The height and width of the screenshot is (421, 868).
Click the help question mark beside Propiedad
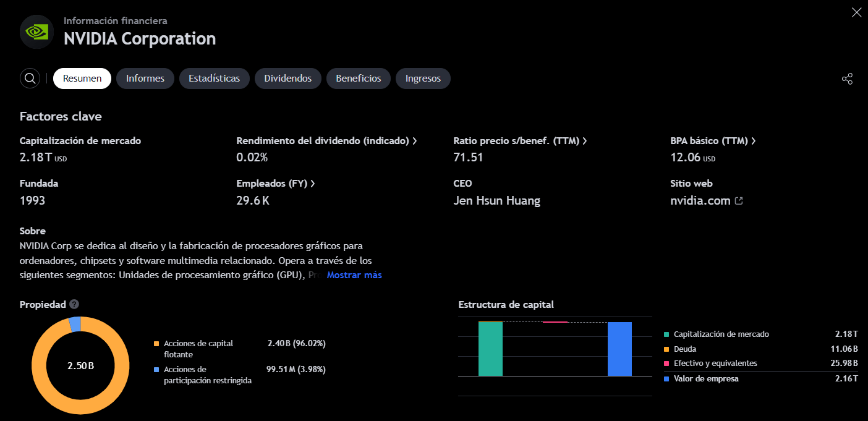coord(74,304)
